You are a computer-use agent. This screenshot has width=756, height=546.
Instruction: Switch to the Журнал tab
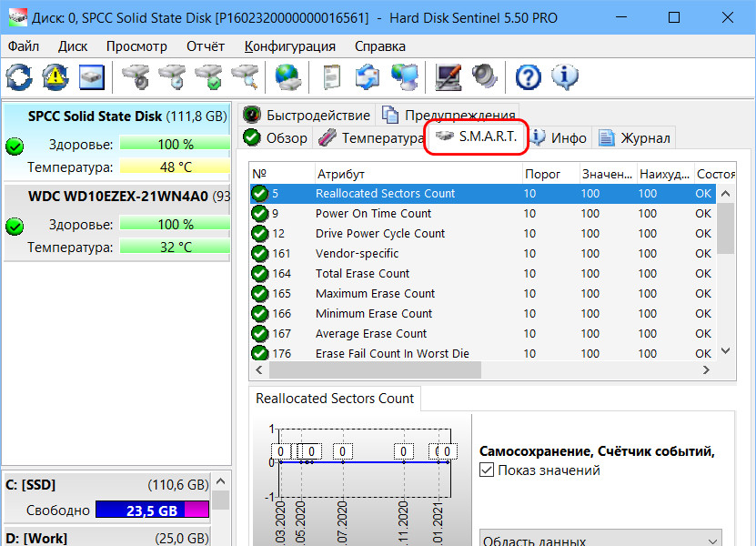pos(635,138)
